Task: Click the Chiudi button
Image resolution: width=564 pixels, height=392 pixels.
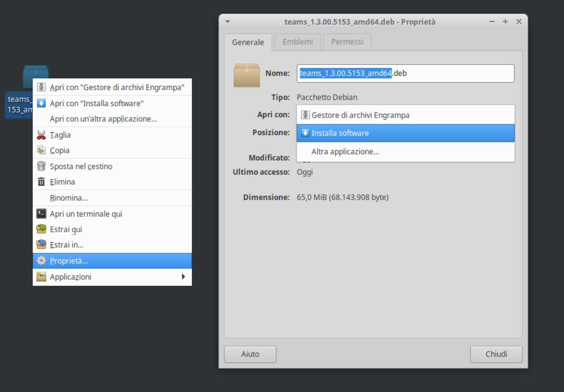Action: point(496,354)
